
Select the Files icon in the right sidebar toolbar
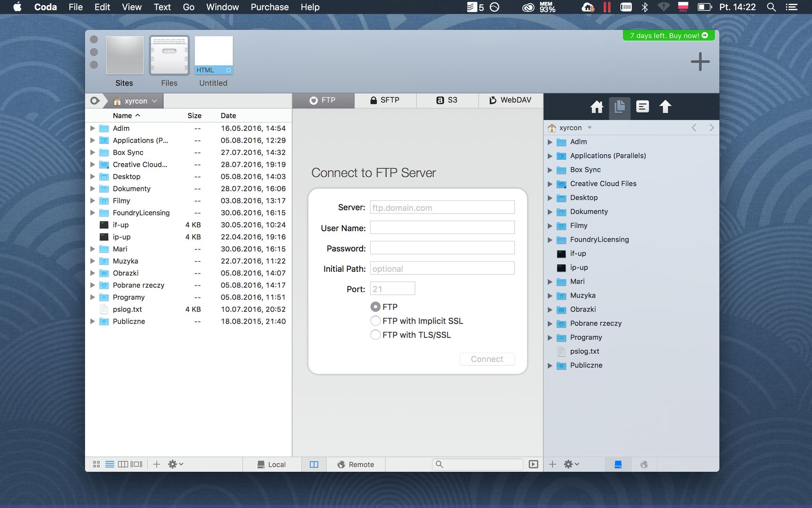point(619,107)
